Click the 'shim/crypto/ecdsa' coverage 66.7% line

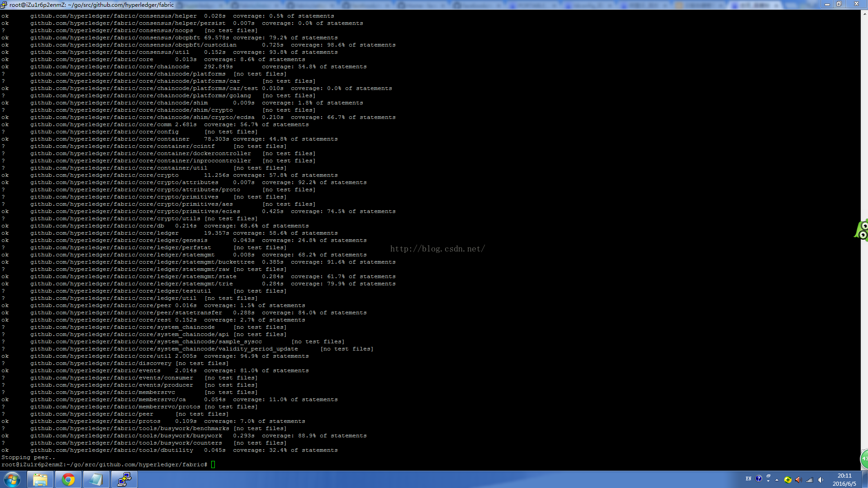pos(199,117)
